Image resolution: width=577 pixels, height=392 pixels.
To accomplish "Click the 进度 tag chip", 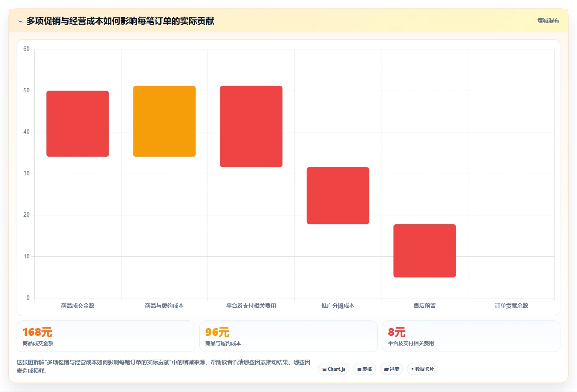I will (x=392, y=369).
